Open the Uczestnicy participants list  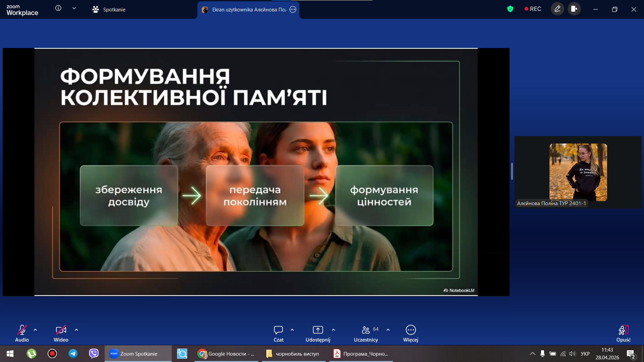click(366, 334)
